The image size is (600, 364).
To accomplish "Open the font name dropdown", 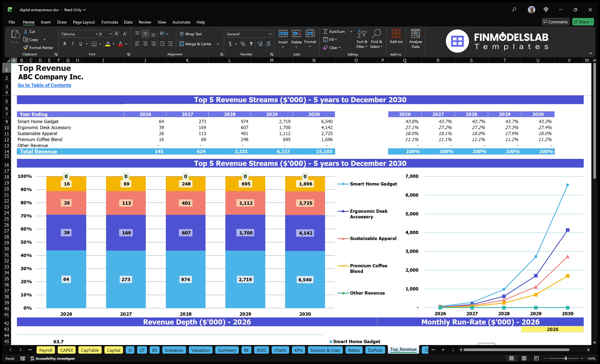I will pos(97,34).
